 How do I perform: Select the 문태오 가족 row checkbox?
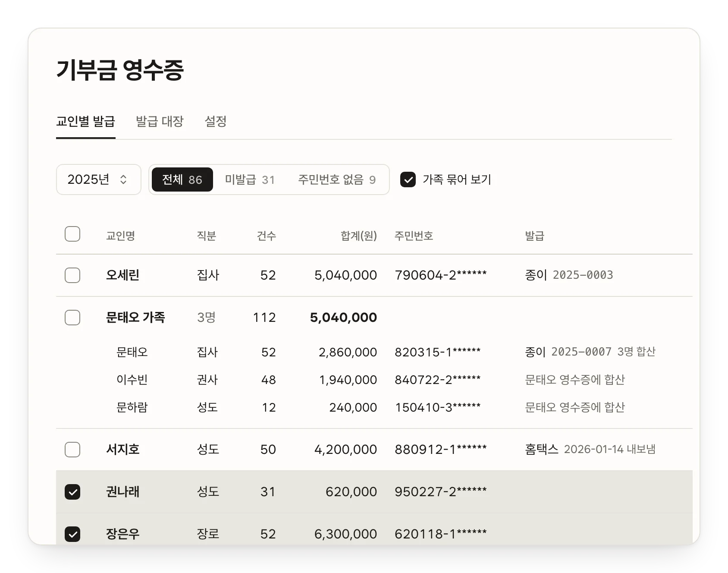pos(72,318)
